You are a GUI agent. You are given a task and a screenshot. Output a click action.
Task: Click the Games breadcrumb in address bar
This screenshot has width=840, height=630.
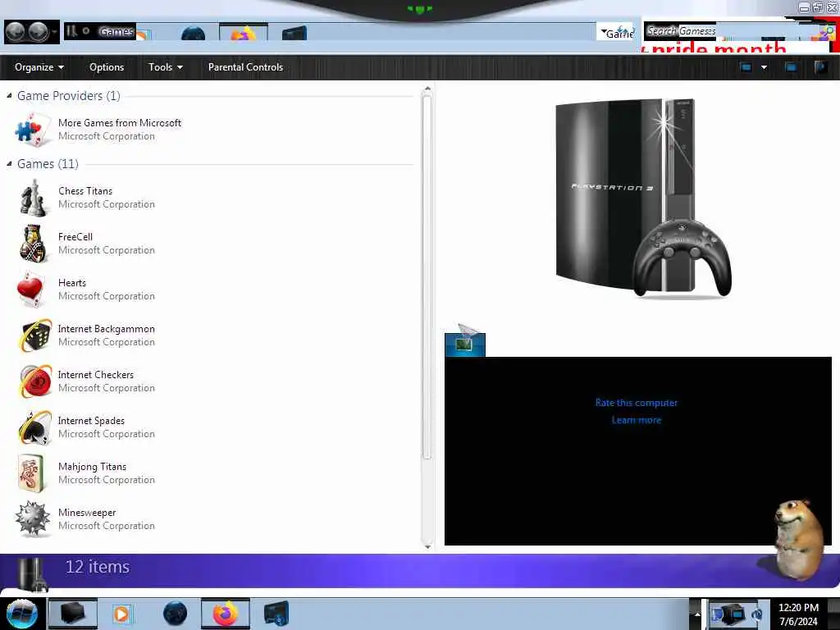[x=116, y=32]
